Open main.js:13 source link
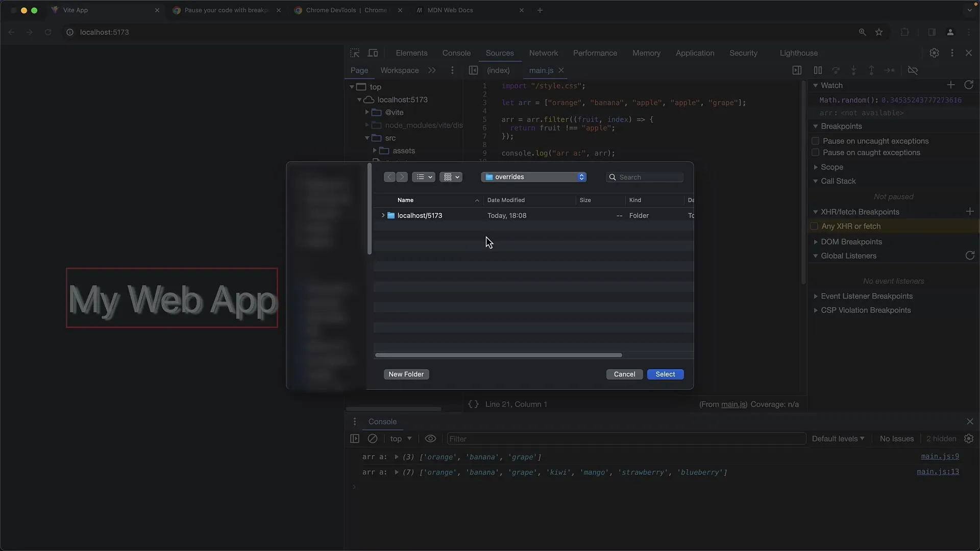Viewport: 980px width, 551px height. pyautogui.click(x=938, y=472)
